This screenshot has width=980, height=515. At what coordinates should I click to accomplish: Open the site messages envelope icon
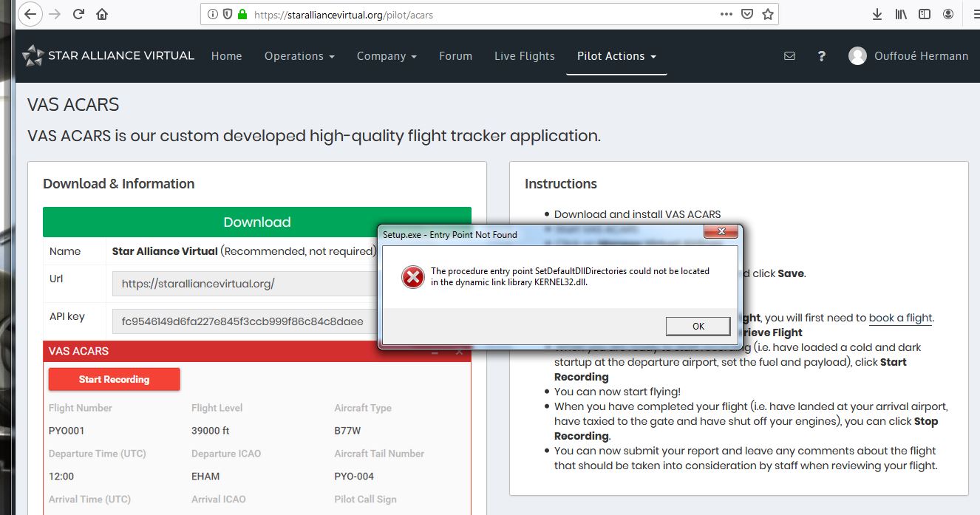click(x=789, y=55)
